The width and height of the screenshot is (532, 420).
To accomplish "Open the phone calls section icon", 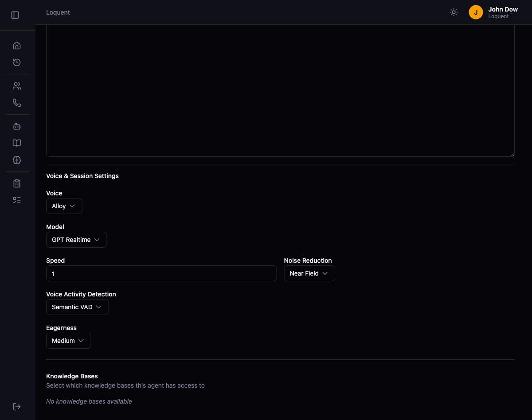I will tap(17, 102).
